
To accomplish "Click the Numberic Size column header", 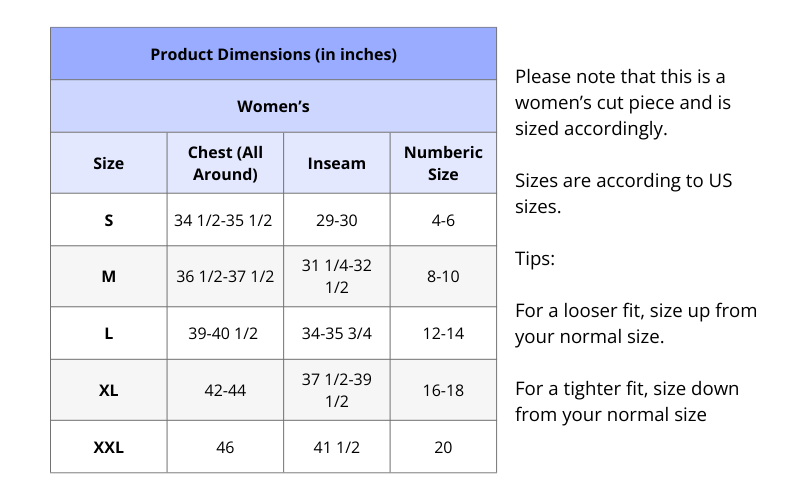I will point(443,163).
